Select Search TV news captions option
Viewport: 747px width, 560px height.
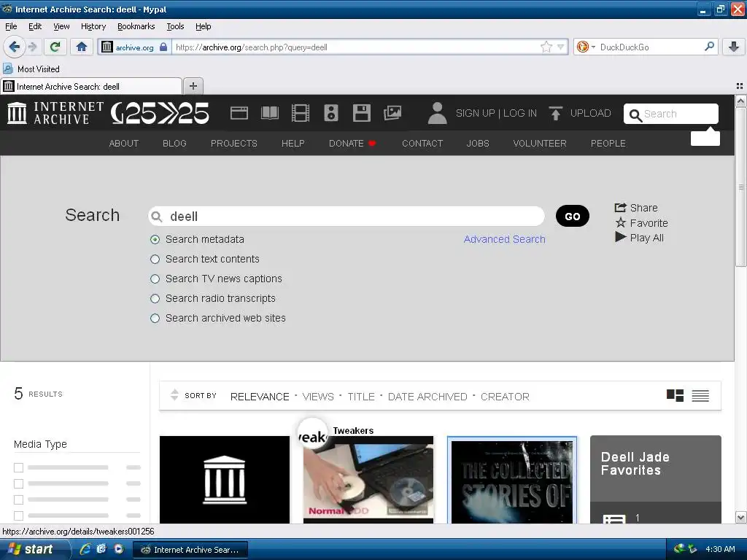click(155, 279)
